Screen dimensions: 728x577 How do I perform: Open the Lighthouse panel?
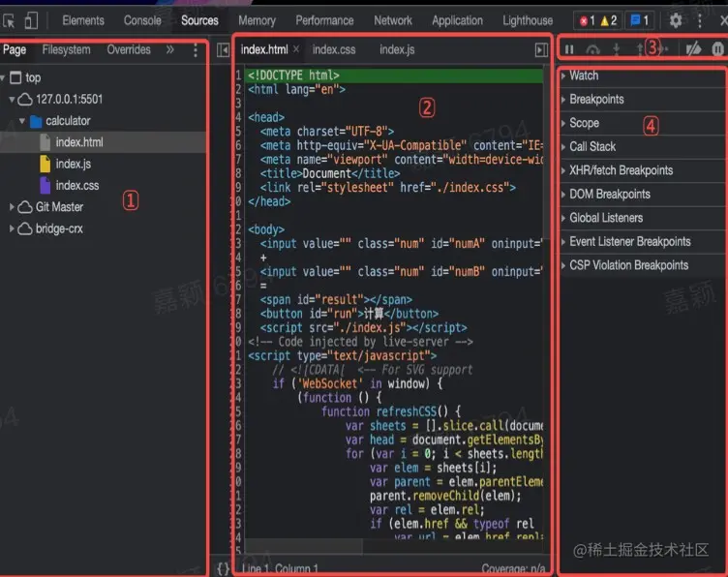point(528,21)
